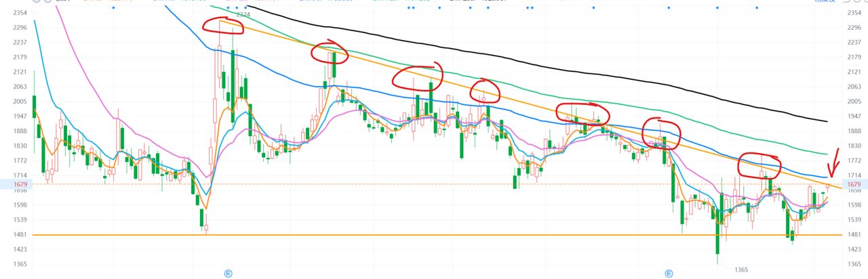Click the highlighted 1679 price tag on left axis
The image size is (868, 279).
coord(19,184)
